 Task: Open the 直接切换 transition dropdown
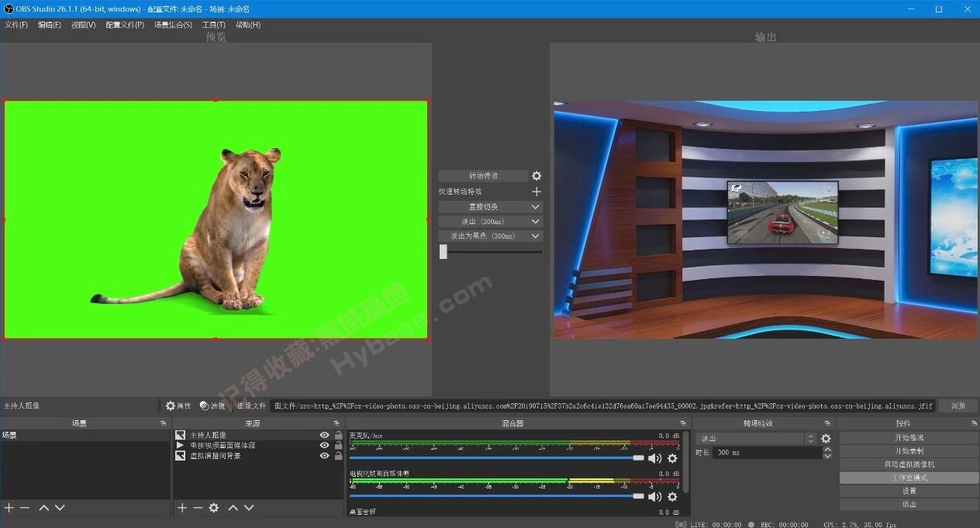(x=490, y=206)
